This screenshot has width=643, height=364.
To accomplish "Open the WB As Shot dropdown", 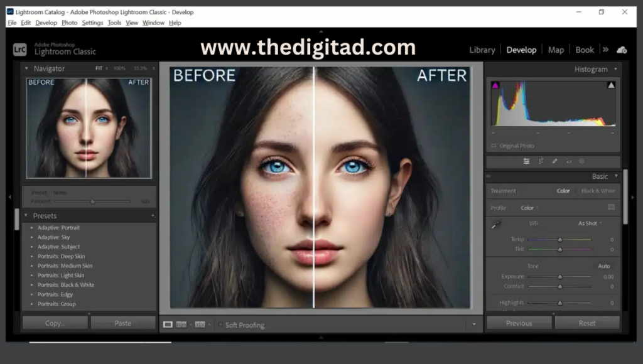I will [x=590, y=223].
